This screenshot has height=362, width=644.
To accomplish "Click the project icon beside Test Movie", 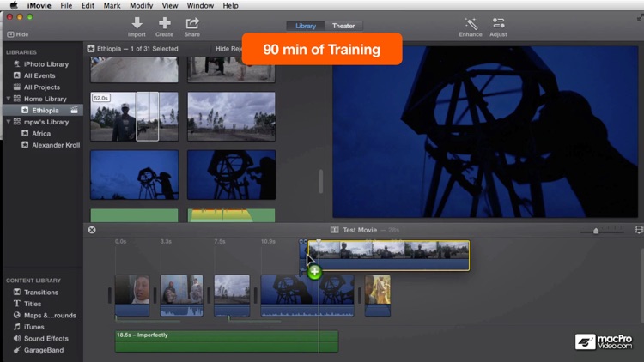I will 334,230.
